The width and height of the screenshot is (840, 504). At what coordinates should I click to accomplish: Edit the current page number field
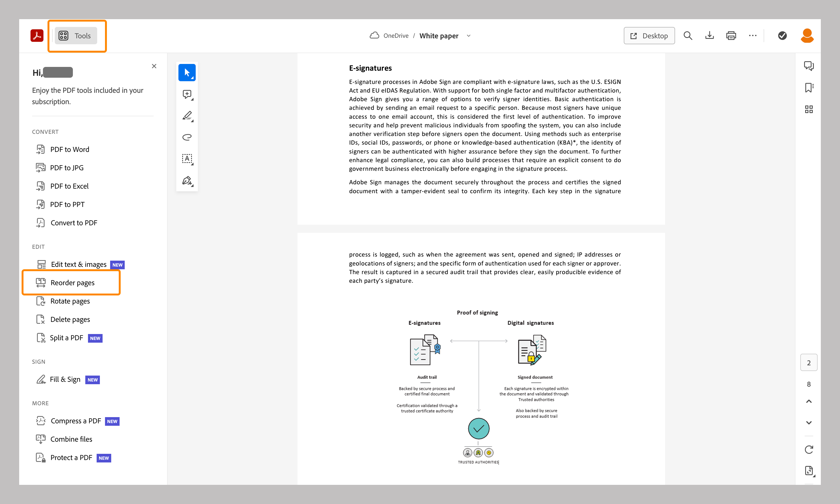tap(809, 362)
